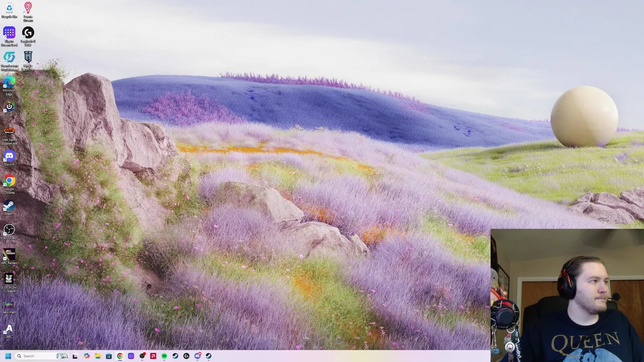This screenshot has height=362, width=644.
Task: Select the Geek Squad Support.exe desktop icon
Action: pyautogui.click(x=9, y=136)
